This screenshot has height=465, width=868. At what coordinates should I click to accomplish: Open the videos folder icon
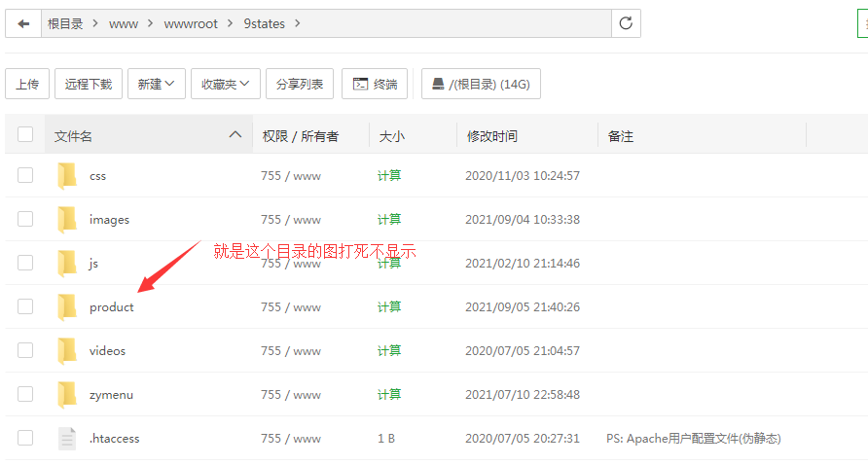(67, 351)
